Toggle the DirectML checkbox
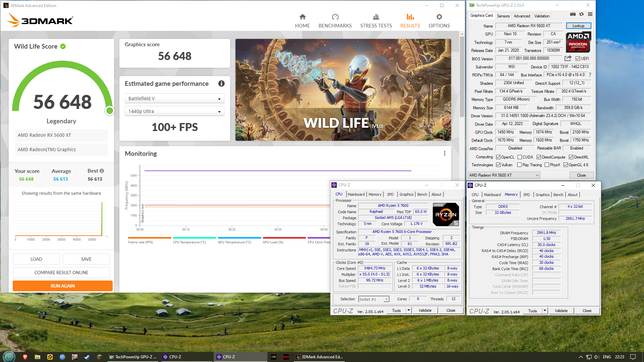Screen dimensions: 644x362 (x=571, y=157)
